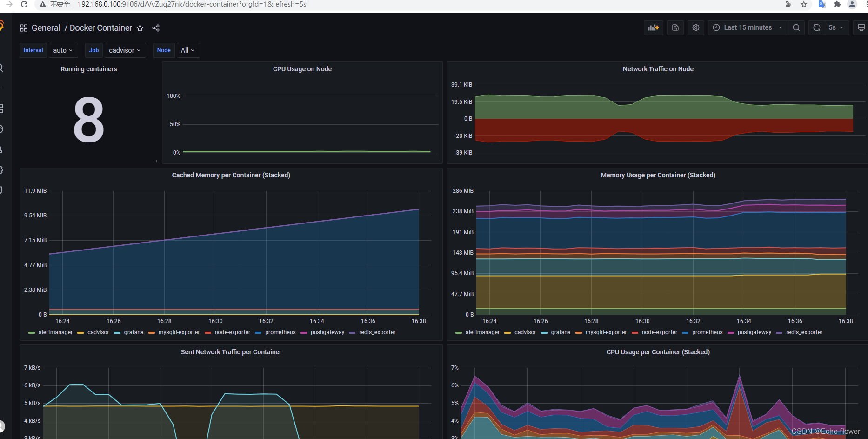Open the browser translate icon
The height and width of the screenshot is (439, 868).
point(789,4)
